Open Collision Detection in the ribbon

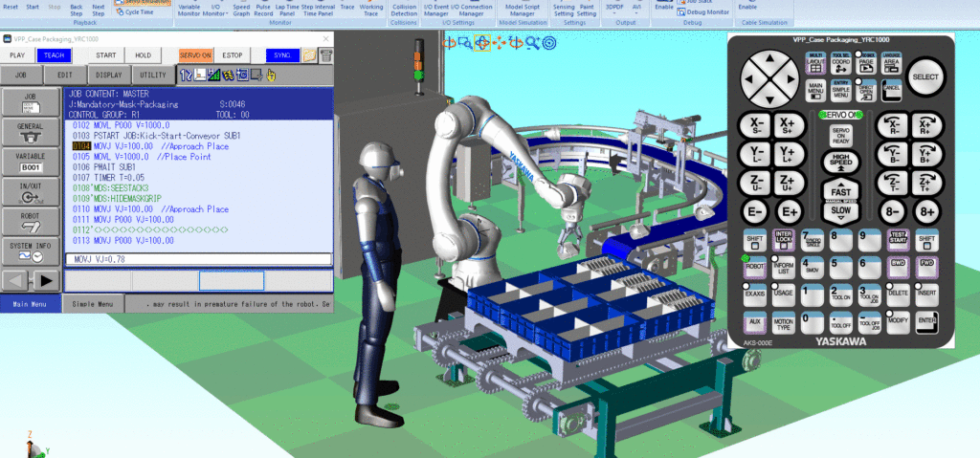pos(404,9)
